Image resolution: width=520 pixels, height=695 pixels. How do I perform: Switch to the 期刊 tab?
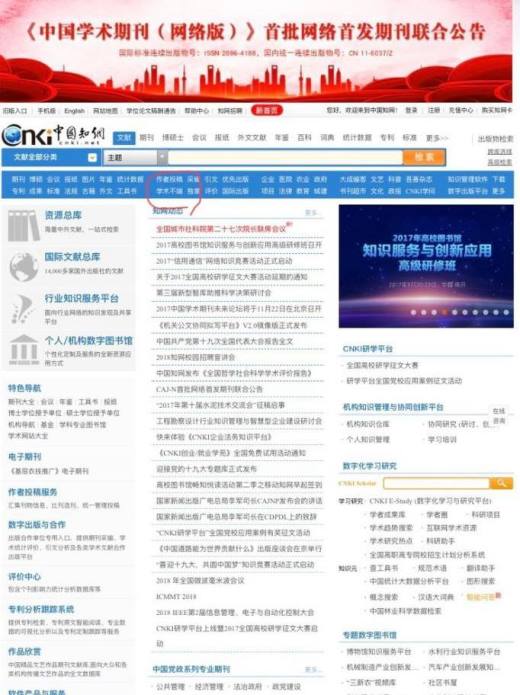[x=146, y=138]
